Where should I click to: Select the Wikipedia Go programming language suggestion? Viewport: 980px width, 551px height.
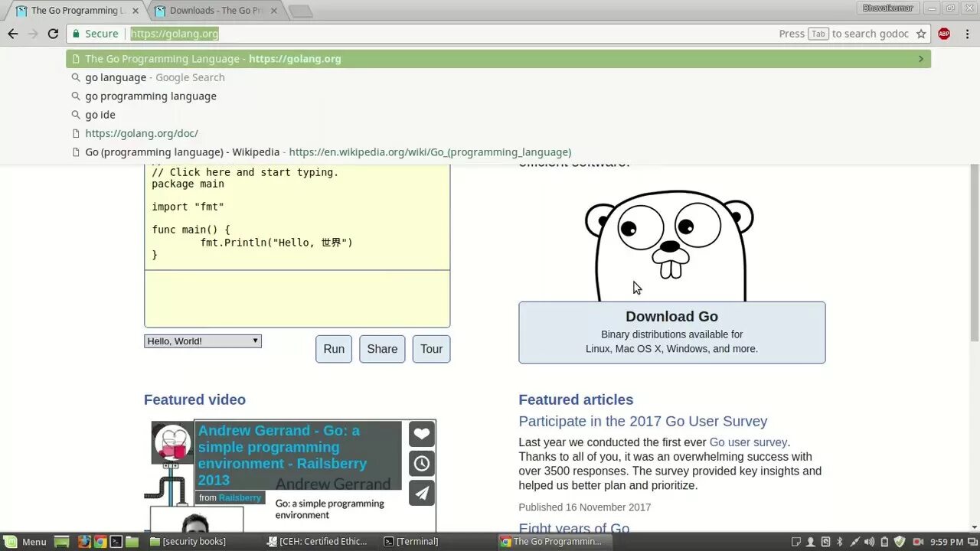pyautogui.click(x=498, y=152)
